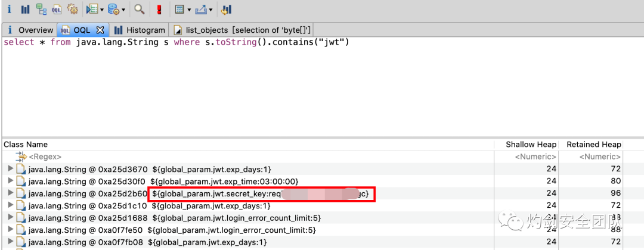This screenshot has height=250, width=644.
Task: Click retained heap value 80
Action: click(615, 181)
